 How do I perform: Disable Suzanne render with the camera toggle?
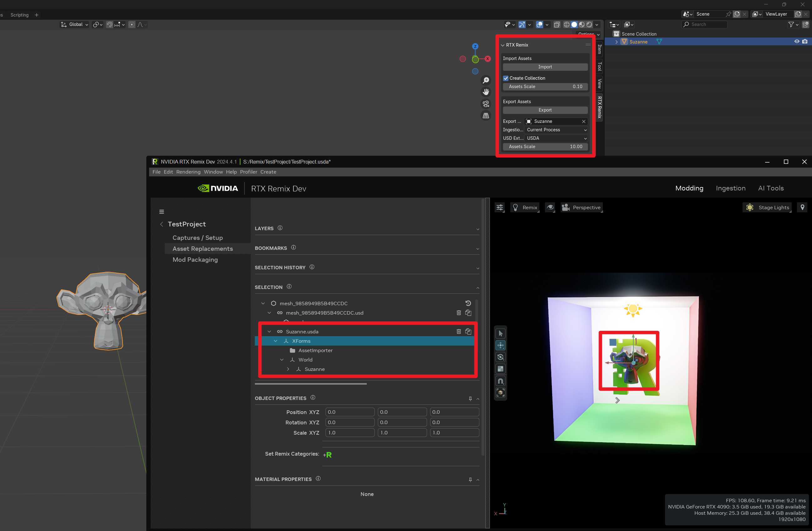tap(805, 41)
